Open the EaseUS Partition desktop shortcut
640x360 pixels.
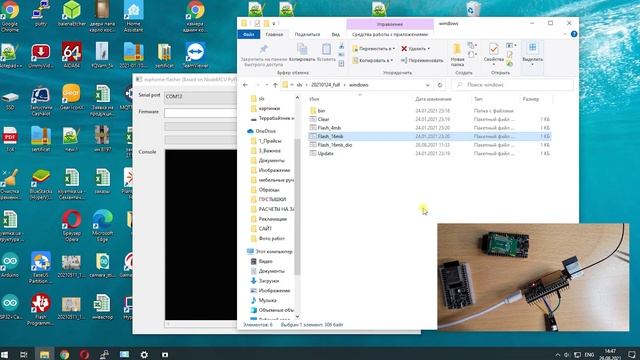point(40,267)
